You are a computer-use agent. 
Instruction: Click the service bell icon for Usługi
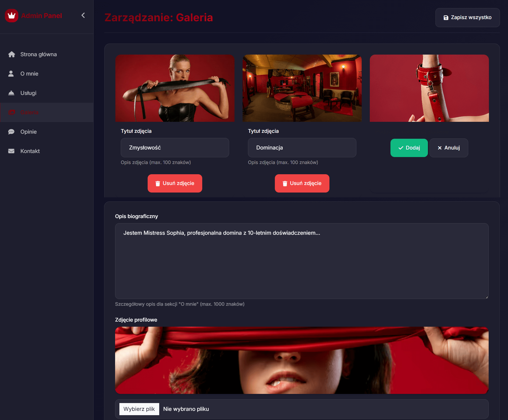pos(11,93)
